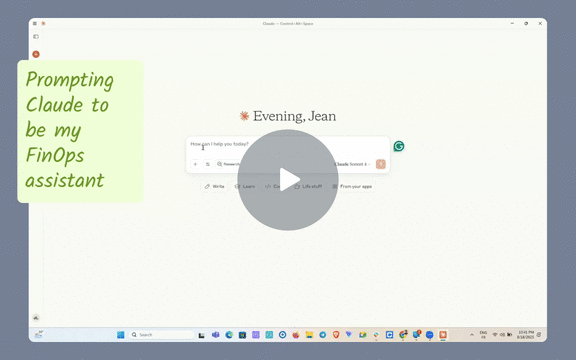
Task: Open the hamburger menu in Claude's title bar
Action: (x=35, y=24)
